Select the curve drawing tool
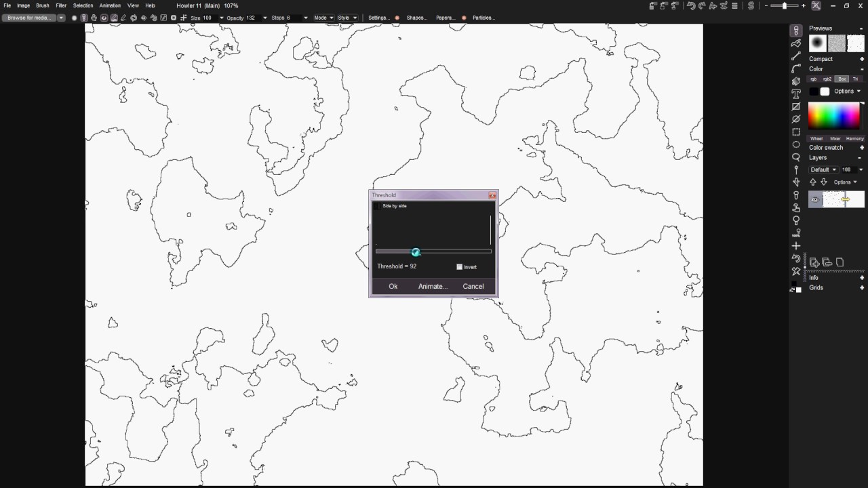868x488 pixels. pos(796,68)
